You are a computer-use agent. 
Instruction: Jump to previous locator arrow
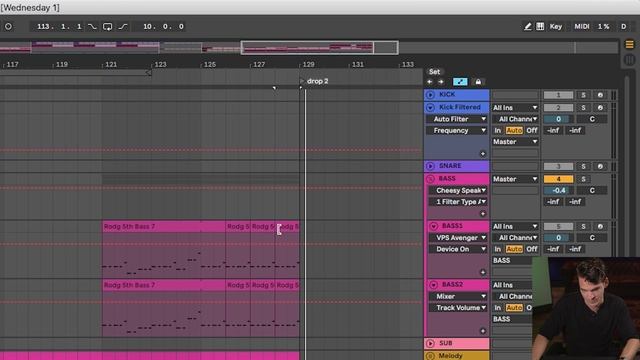click(x=430, y=82)
